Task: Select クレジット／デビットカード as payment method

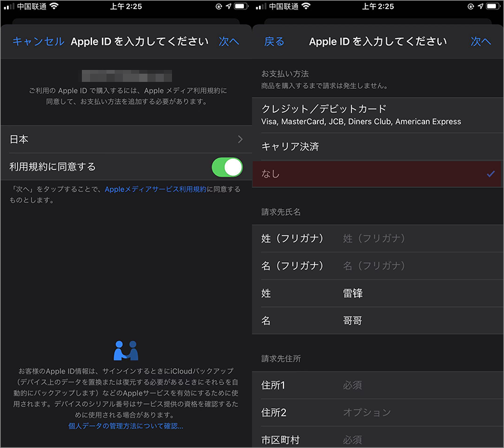Action: coord(377,114)
